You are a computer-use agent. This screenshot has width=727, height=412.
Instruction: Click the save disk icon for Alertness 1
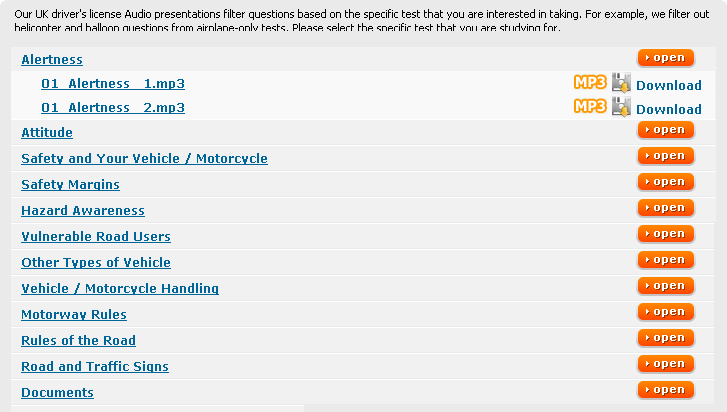621,84
